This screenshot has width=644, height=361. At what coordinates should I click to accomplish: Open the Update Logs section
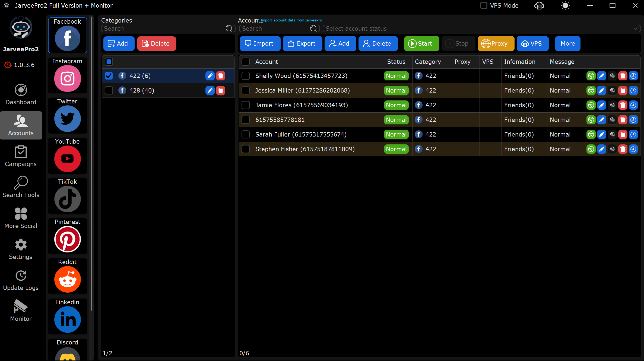point(21,280)
